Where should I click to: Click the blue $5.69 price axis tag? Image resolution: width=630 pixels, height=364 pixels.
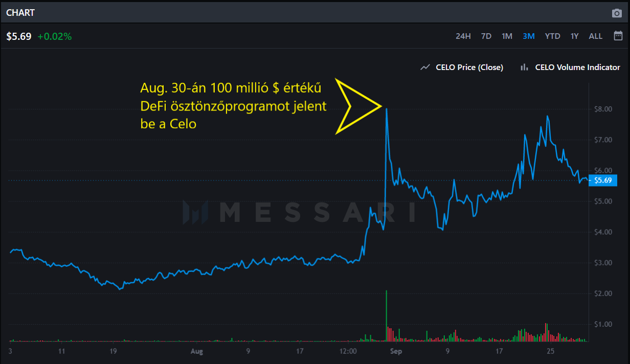[603, 180]
